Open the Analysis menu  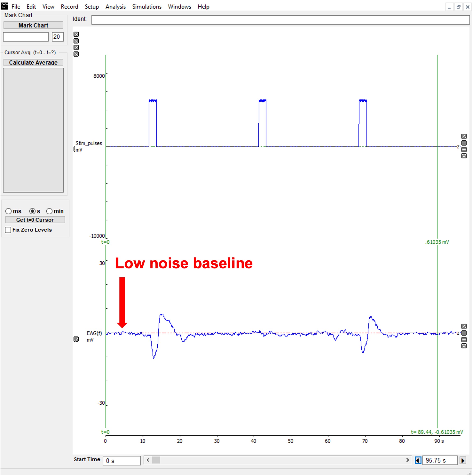coord(116,7)
